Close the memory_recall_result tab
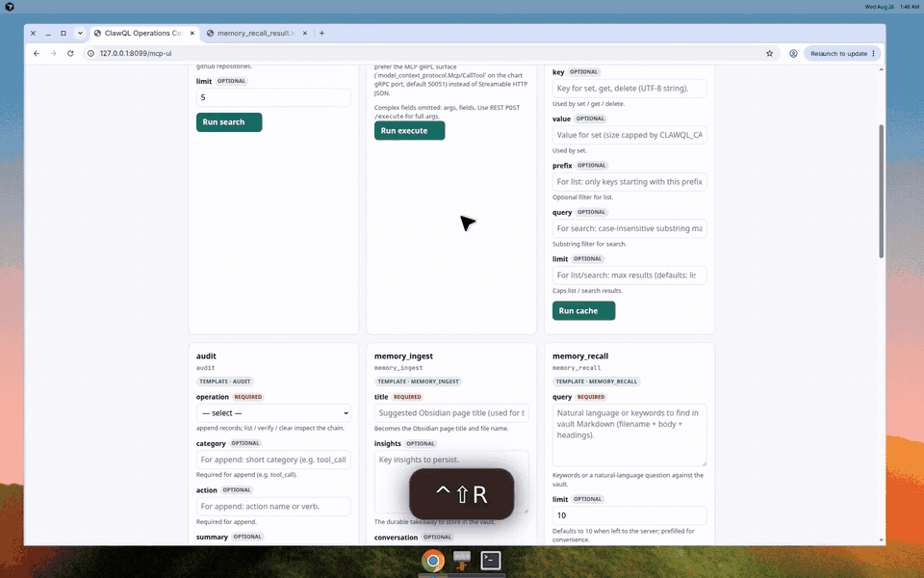The image size is (924, 578). click(305, 33)
